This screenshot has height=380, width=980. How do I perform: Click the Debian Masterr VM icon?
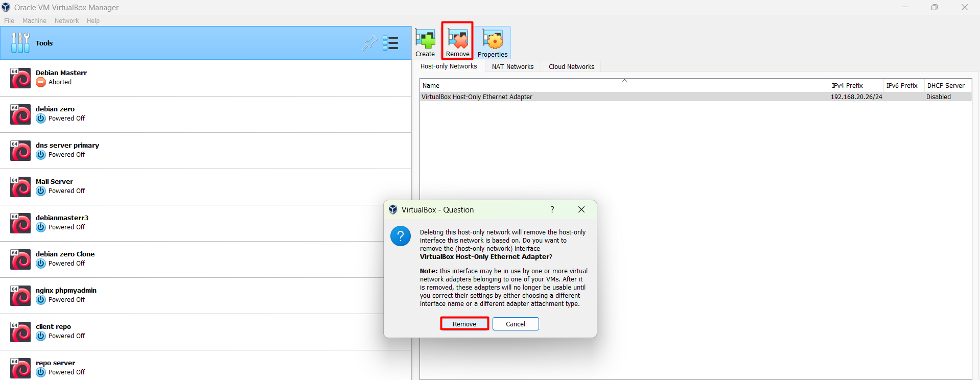point(20,78)
